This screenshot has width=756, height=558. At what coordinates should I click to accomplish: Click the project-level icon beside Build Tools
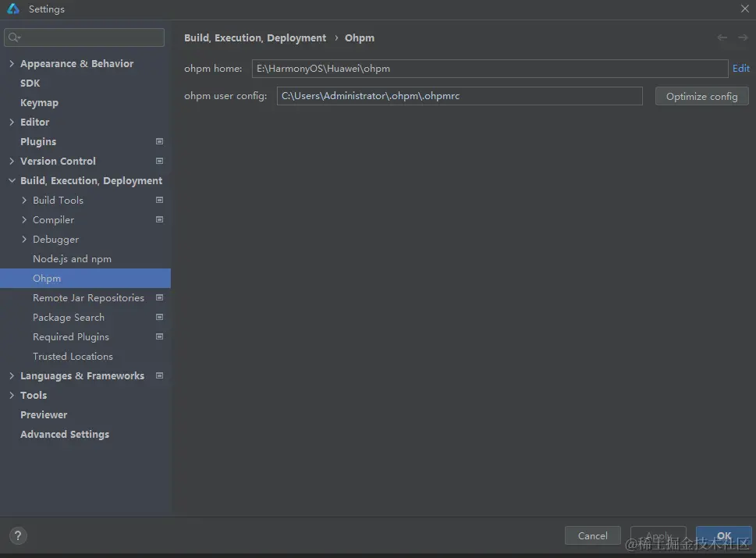[x=160, y=200]
